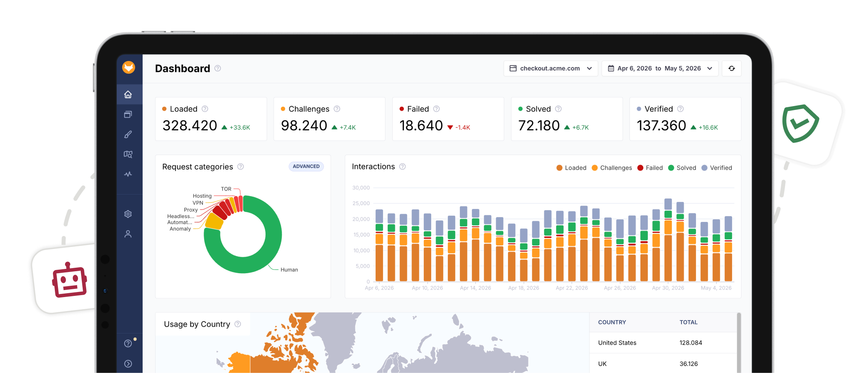Click info icon beside Verified metric
Image resolution: width=868 pixels, height=373 pixels.
680,109
